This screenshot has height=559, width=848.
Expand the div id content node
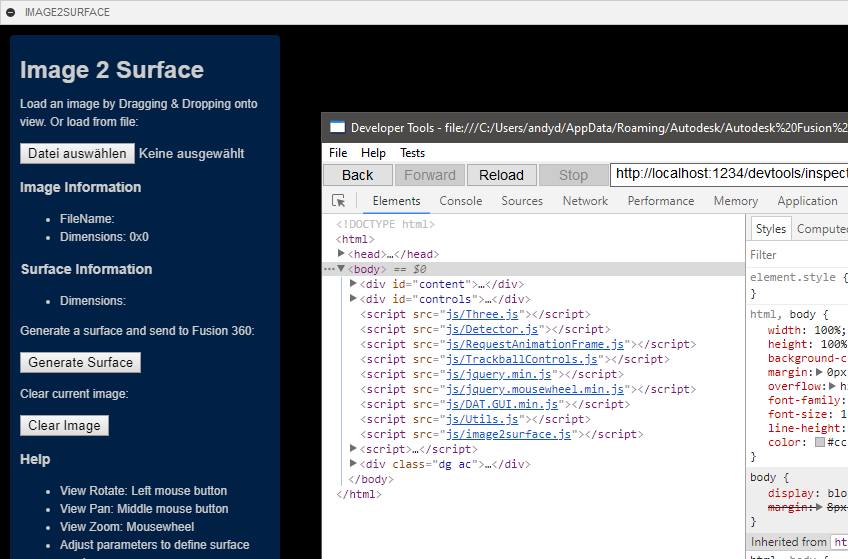[353, 283]
